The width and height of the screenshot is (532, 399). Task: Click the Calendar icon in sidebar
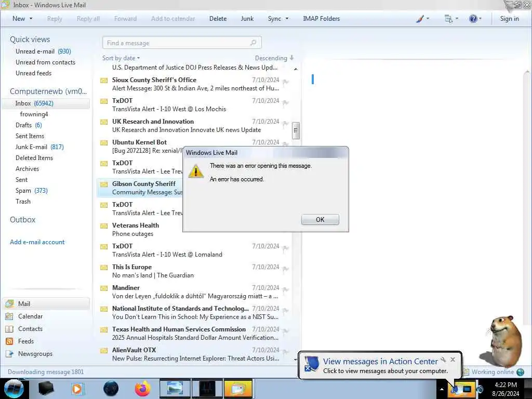coord(9,316)
